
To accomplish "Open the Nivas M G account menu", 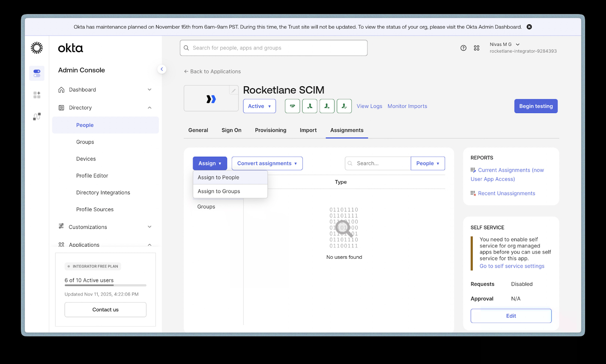I will 504,44.
